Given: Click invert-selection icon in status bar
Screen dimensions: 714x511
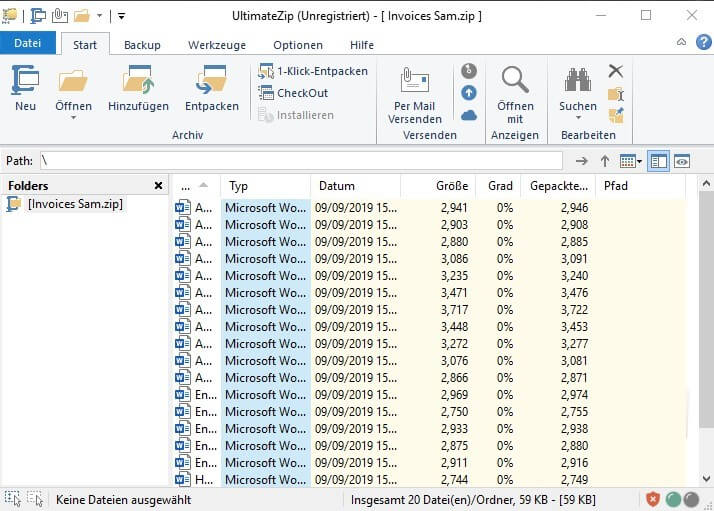Looking at the screenshot, I should (x=35, y=499).
